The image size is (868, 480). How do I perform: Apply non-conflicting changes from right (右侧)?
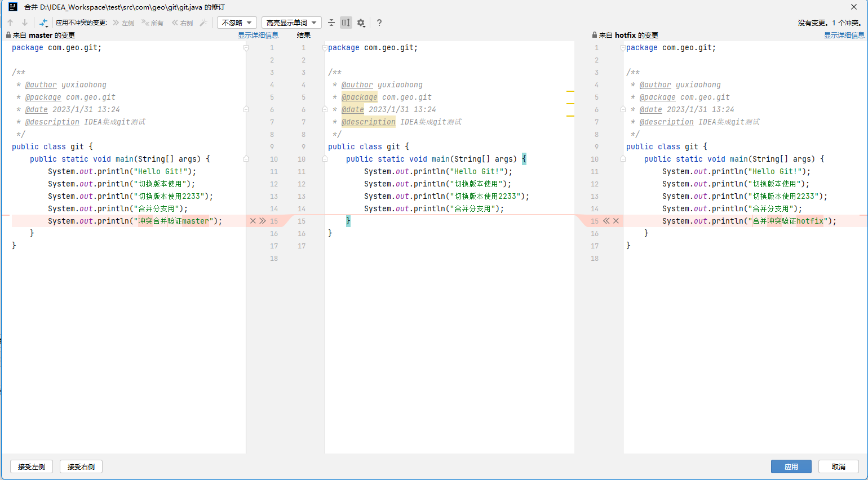pos(182,23)
